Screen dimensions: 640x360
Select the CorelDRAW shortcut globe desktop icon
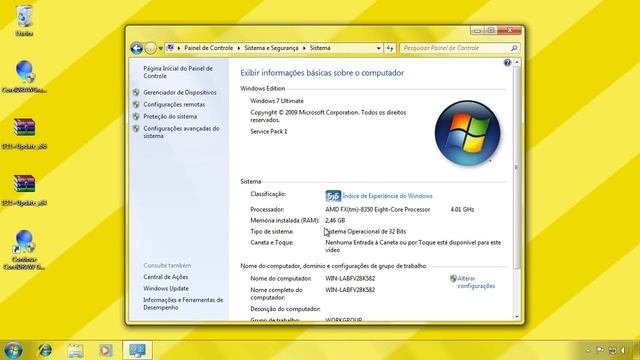pyautogui.click(x=24, y=250)
